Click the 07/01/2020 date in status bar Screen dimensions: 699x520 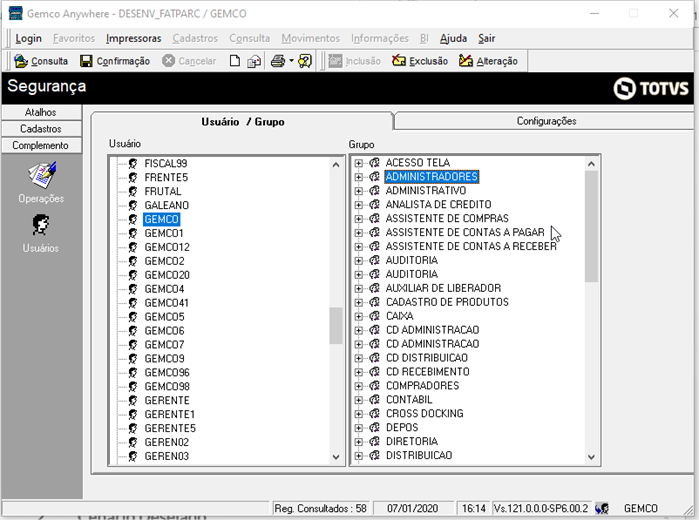tap(412, 508)
